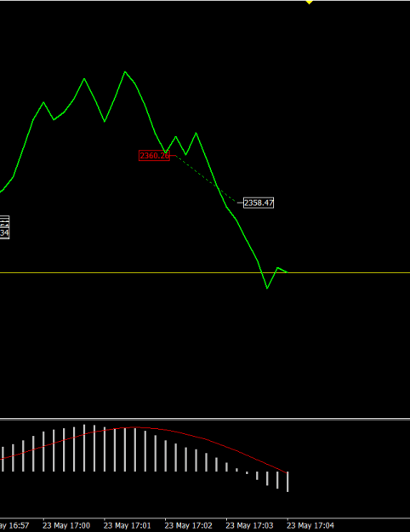Select the white 2358.47 price label
410x532 pixels.
(x=259, y=203)
